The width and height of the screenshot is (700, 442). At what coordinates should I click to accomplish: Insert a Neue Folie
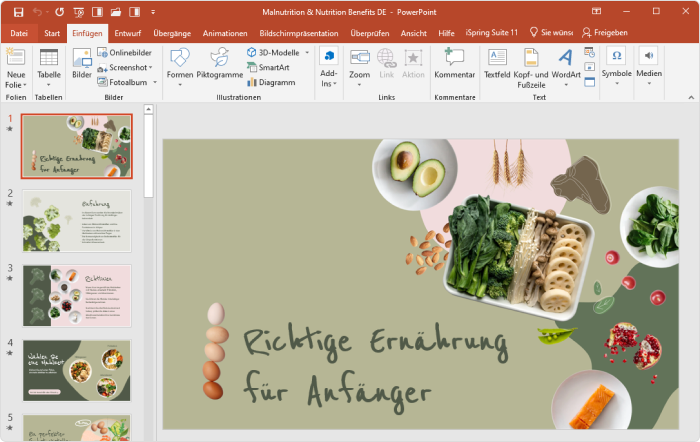coord(16,68)
